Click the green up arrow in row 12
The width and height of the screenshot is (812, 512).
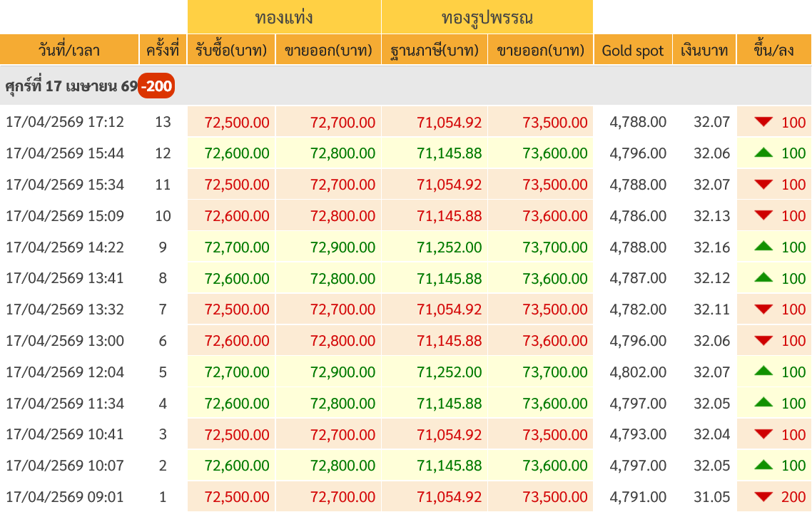tap(763, 153)
